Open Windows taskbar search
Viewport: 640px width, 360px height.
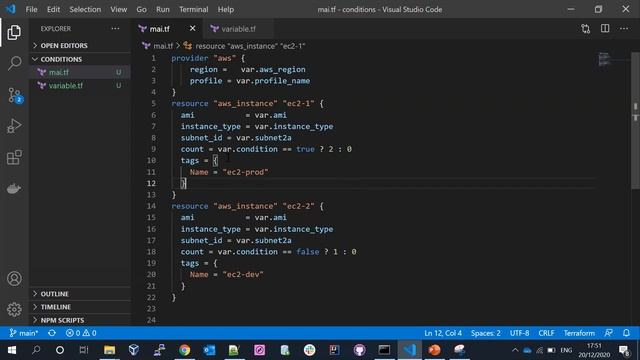[x=36, y=350]
